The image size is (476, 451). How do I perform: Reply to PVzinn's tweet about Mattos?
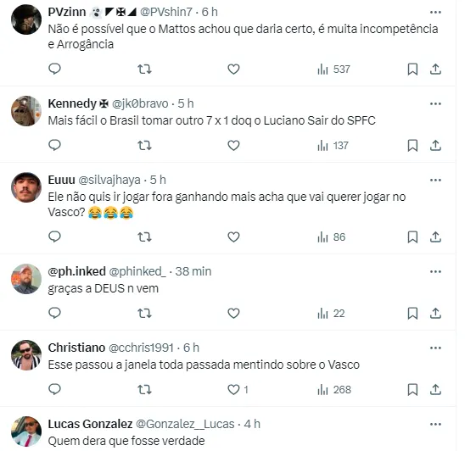click(x=54, y=70)
